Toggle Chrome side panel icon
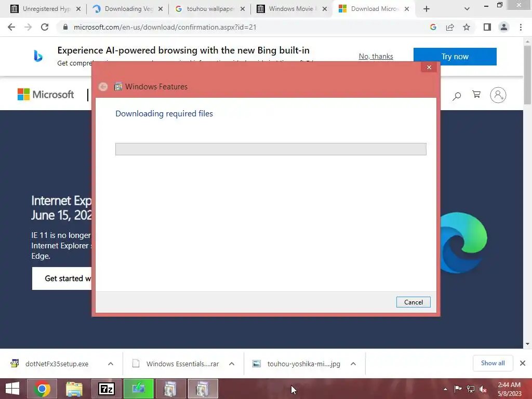Screen dimensions: 532x399 click(x=487, y=27)
